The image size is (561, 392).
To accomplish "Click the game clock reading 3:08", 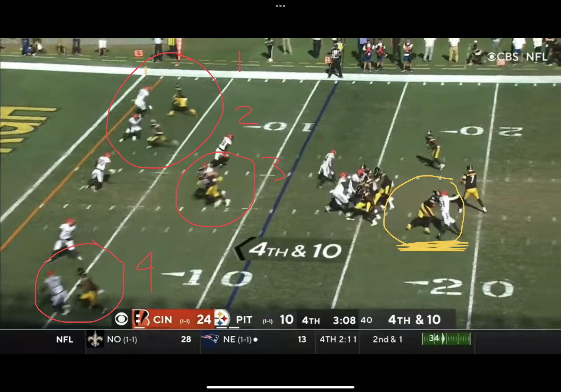I will [344, 320].
